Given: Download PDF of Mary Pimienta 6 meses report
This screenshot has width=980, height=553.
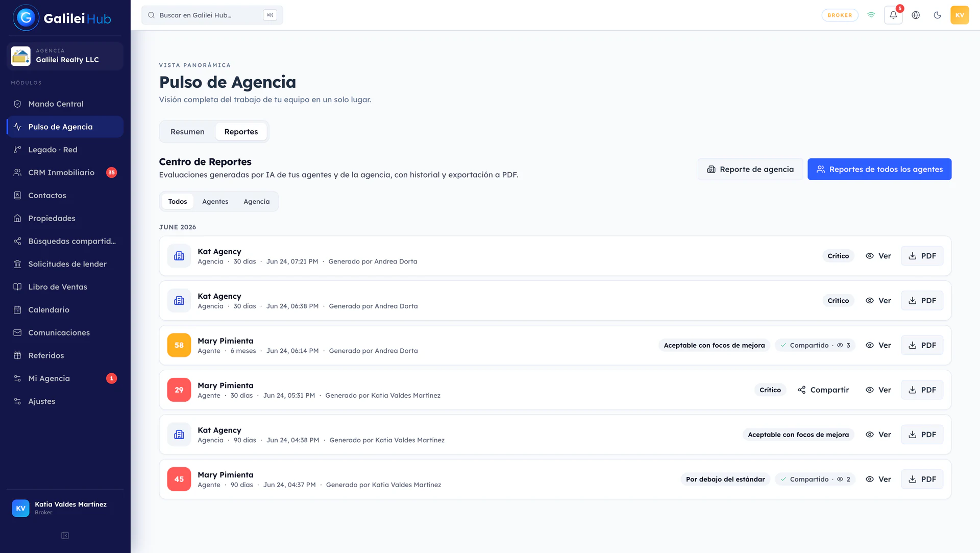Looking at the screenshot, I should pos(922,346).
